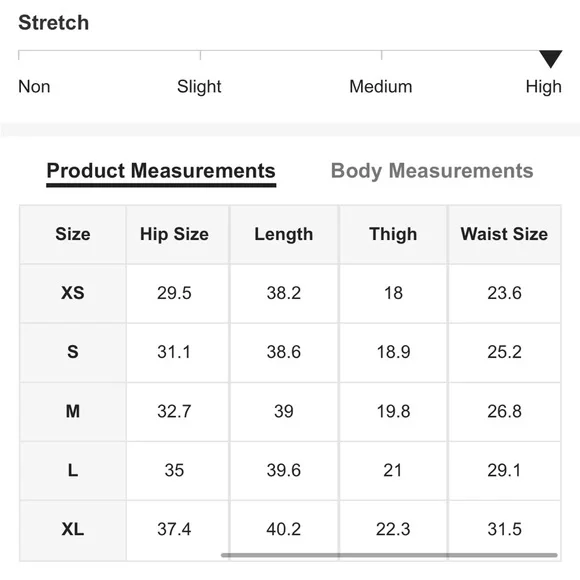The width and height of the screenshot is (580, 580).
Task: Click the Thigh column header
Action: click(x=393, y=235)
